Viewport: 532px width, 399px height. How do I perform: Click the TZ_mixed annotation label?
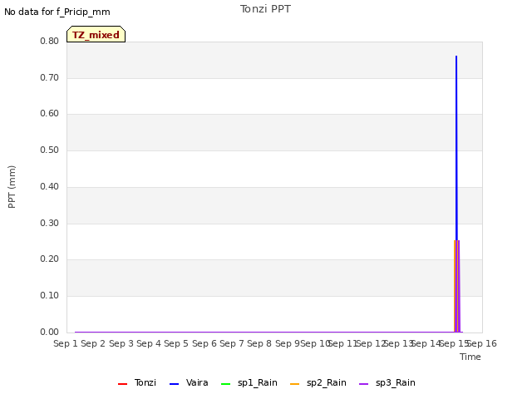click(96, 34)
